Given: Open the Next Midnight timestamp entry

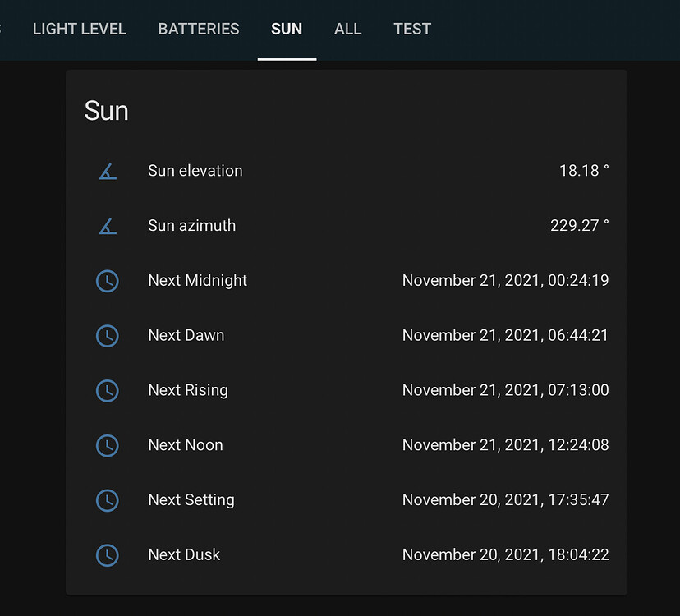Looking at the screenshot, I should (505, 281).
